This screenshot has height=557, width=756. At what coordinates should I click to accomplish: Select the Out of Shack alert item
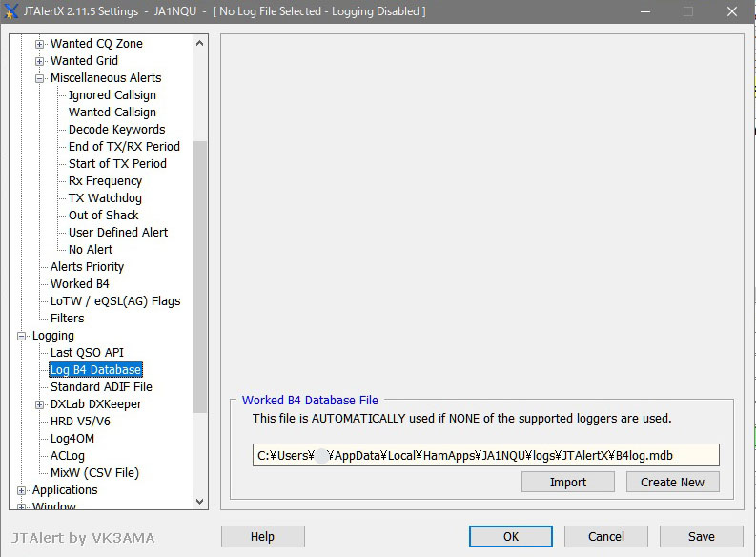point(103,216)
